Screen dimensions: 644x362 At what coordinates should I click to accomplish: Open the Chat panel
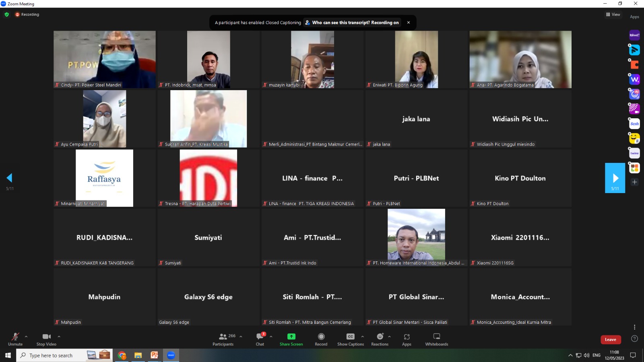click(260, 339)
